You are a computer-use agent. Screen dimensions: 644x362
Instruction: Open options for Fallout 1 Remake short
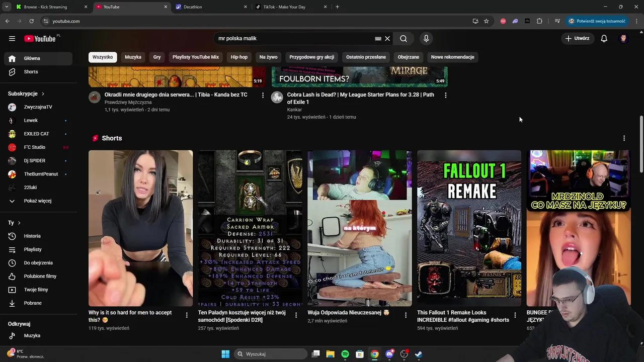[515, 315]
